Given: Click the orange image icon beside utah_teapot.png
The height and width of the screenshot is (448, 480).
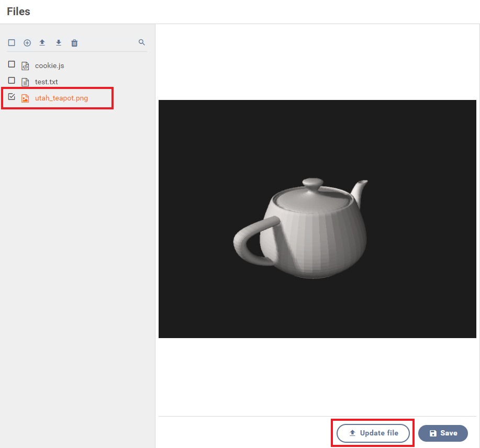Looking at the screenshot, I should 25,98.
